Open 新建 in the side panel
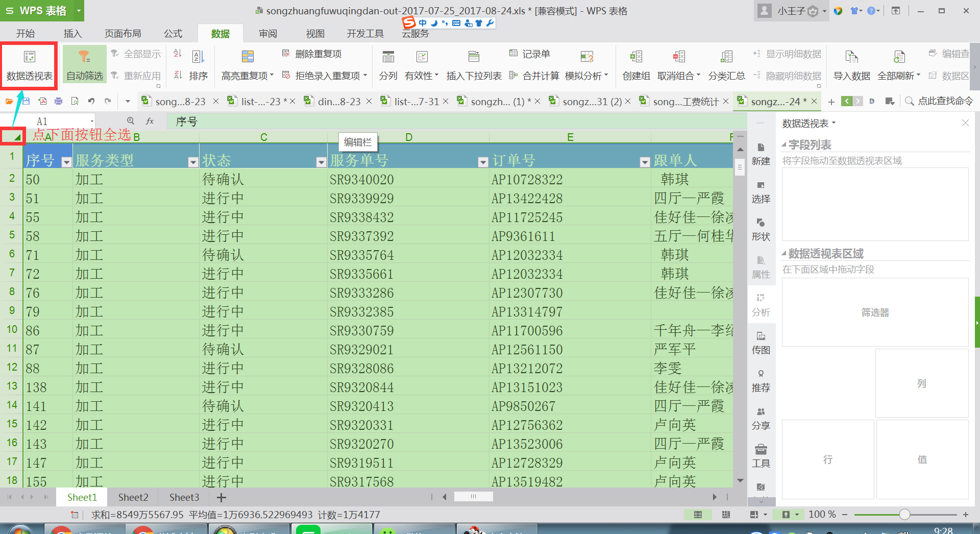The image size is (980, 534). click(x=761, y=154)
